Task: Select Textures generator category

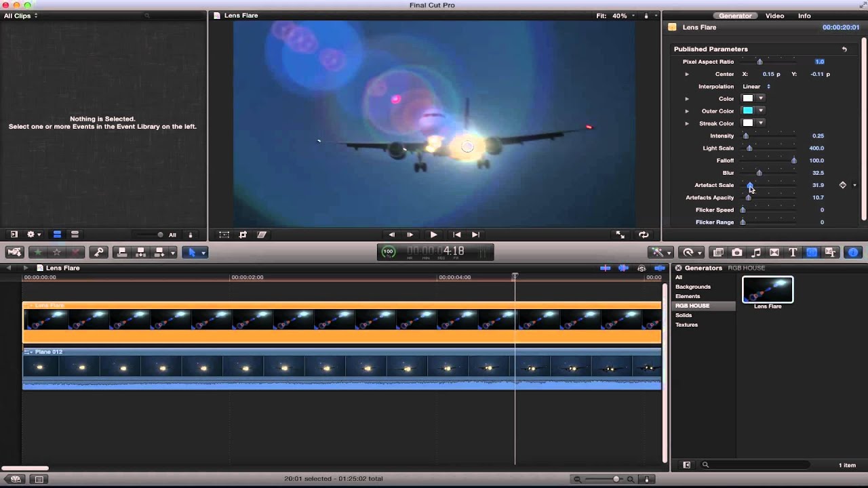Action: [x=686, y=325]
